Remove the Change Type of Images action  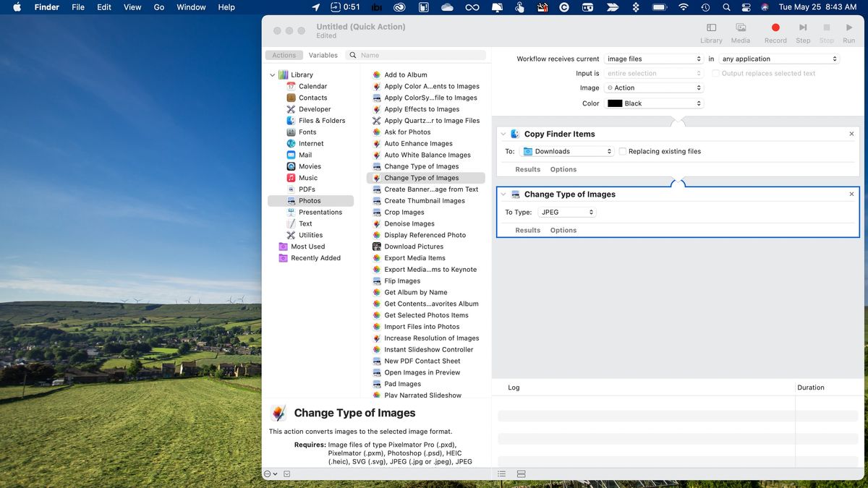click(x=851, y=194)
